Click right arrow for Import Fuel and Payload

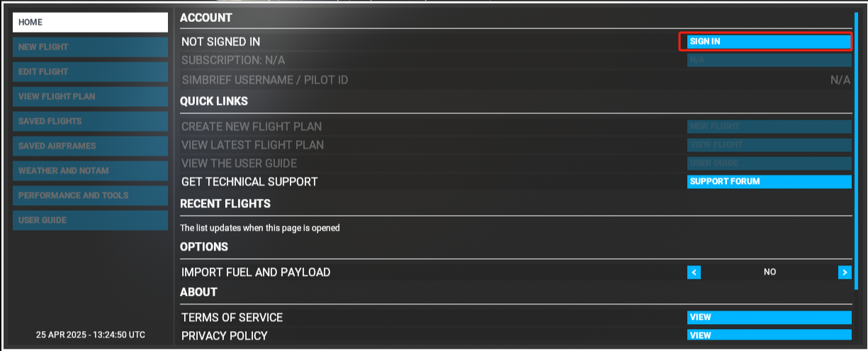coord(844,272)
